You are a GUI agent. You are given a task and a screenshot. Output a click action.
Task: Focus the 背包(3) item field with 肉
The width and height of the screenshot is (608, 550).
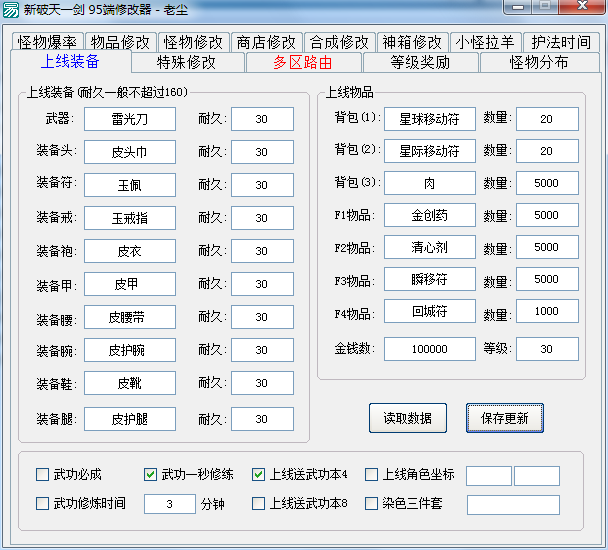[429, 184]
